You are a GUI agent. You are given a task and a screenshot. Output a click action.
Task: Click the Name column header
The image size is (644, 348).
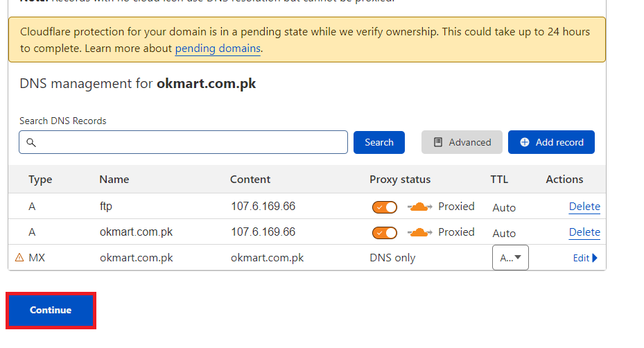[x=114, y=180]
